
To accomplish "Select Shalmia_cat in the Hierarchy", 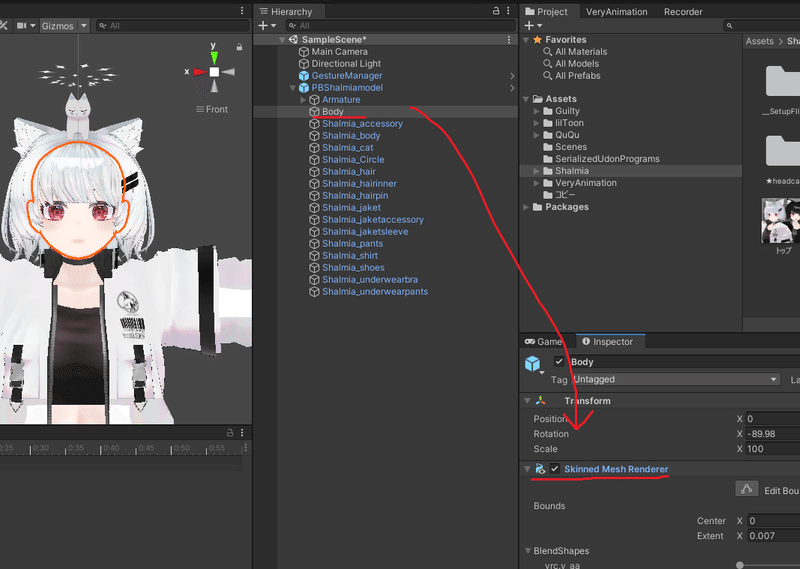I will click(x=347, y=147).
